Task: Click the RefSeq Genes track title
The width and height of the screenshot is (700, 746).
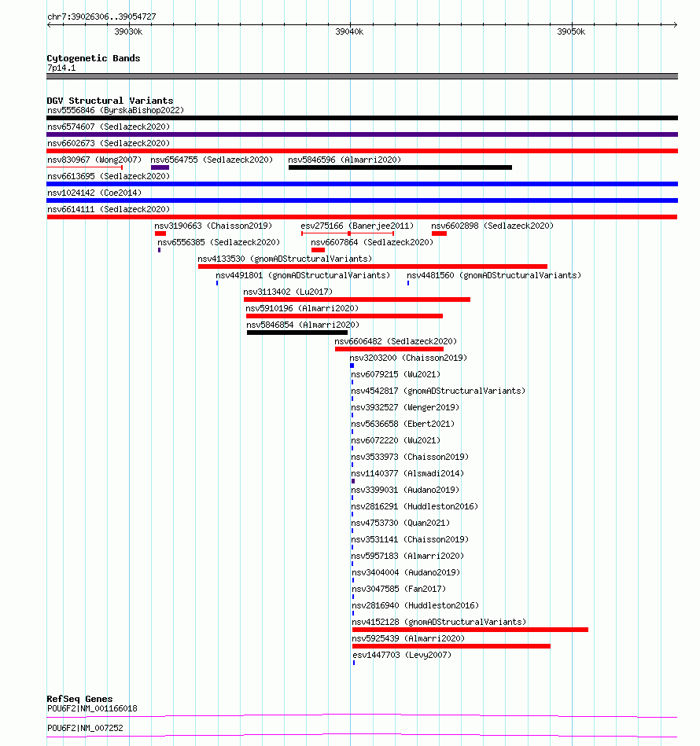Action: (79, 699)
